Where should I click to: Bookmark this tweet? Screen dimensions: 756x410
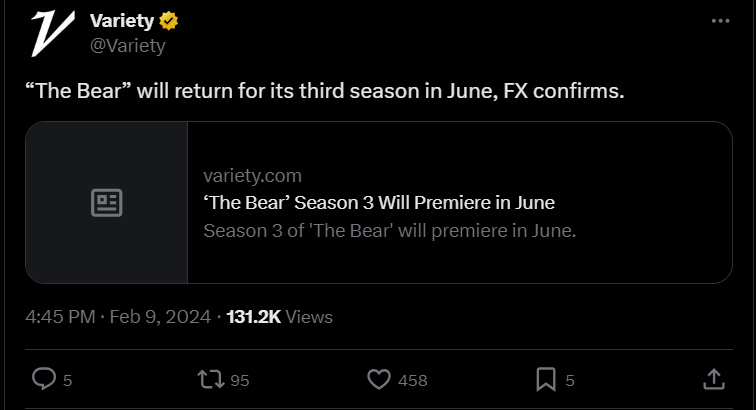pos(545,379)
